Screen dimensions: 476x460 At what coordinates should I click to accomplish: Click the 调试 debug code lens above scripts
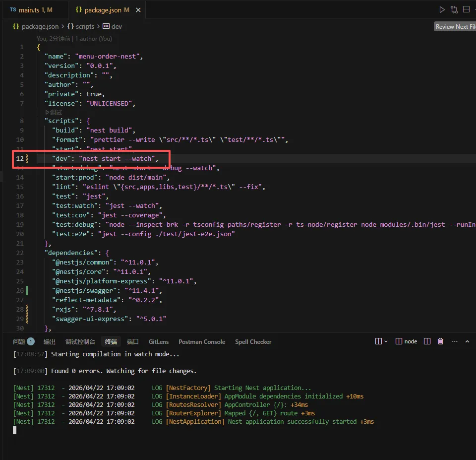click(x=54, y=113)
